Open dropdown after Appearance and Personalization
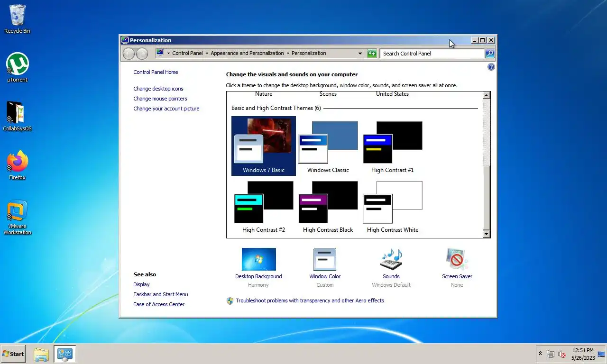 (x=288, y=54)
